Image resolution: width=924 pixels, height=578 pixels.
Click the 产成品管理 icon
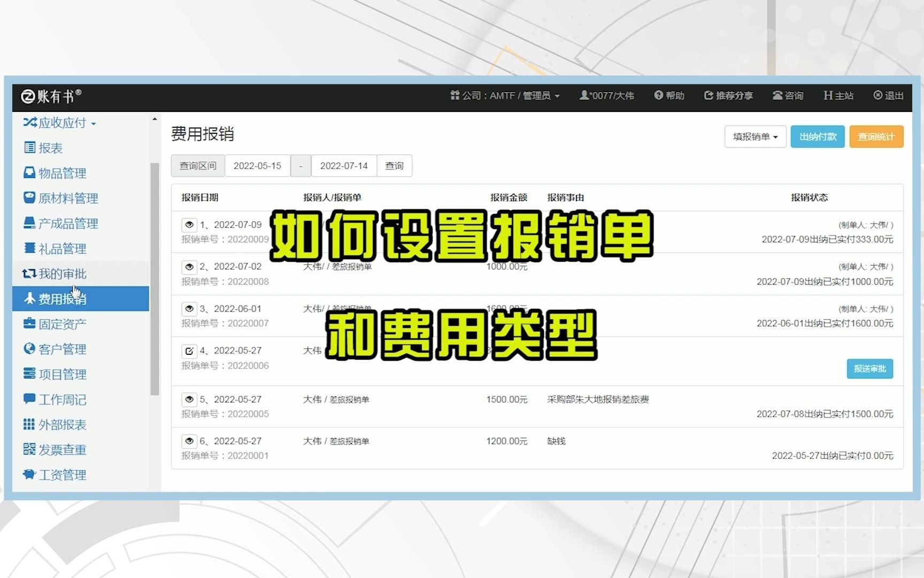coord(29,223)
